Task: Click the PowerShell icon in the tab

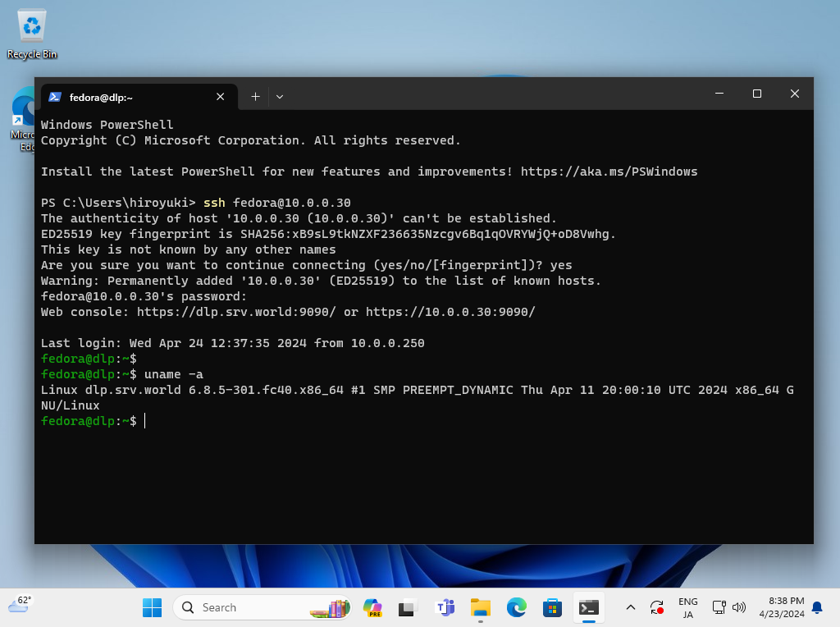Action: pos(55,97)
